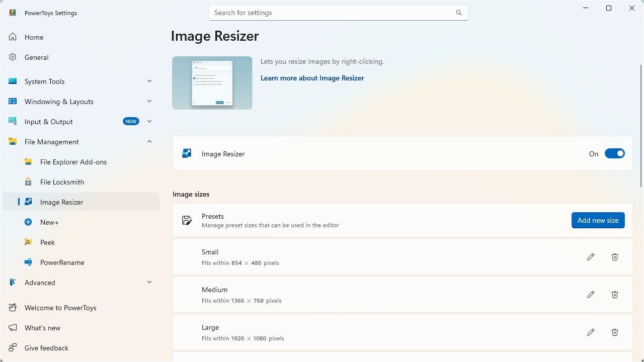Click the Medium preset name text

[215, 290]
